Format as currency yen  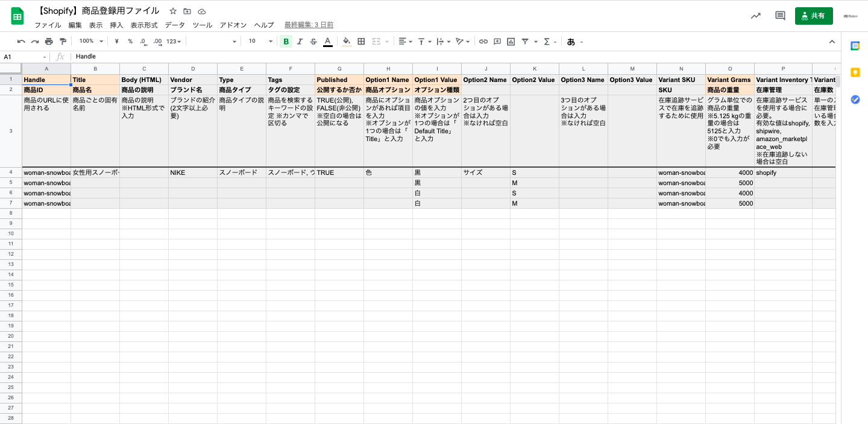(x=116, y=42)
